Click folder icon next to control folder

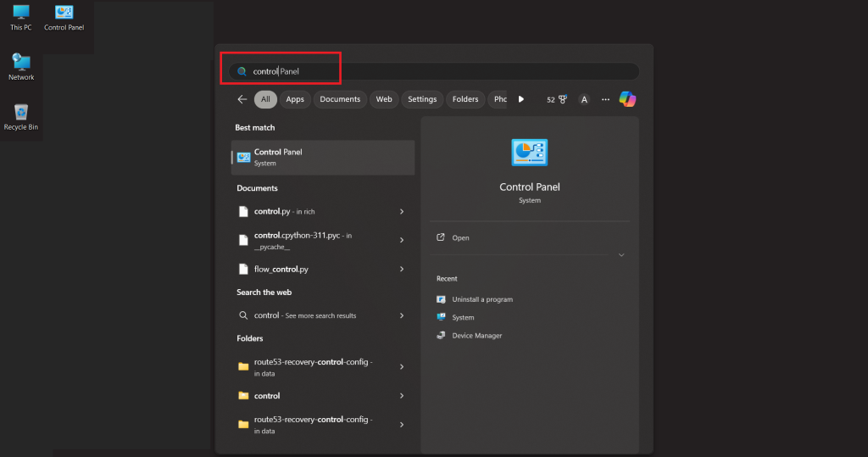pyautogui.click(x=243, y=395)
